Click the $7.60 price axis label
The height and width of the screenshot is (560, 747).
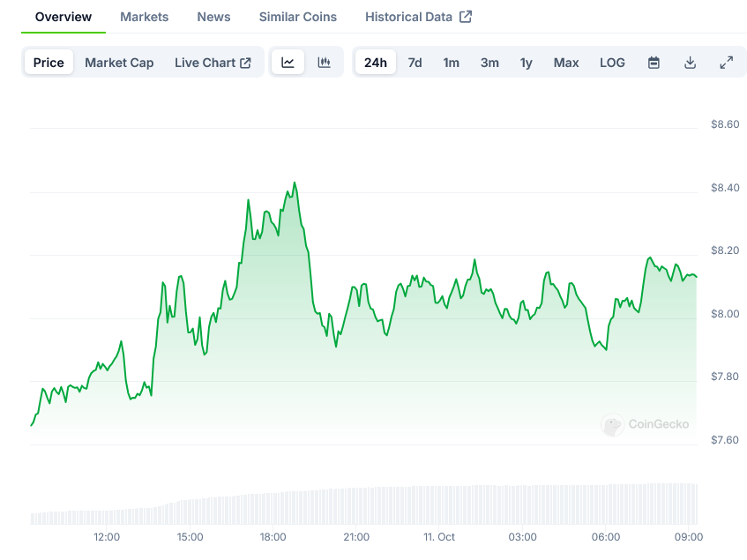pyautogui.click(x=725, y=439)
